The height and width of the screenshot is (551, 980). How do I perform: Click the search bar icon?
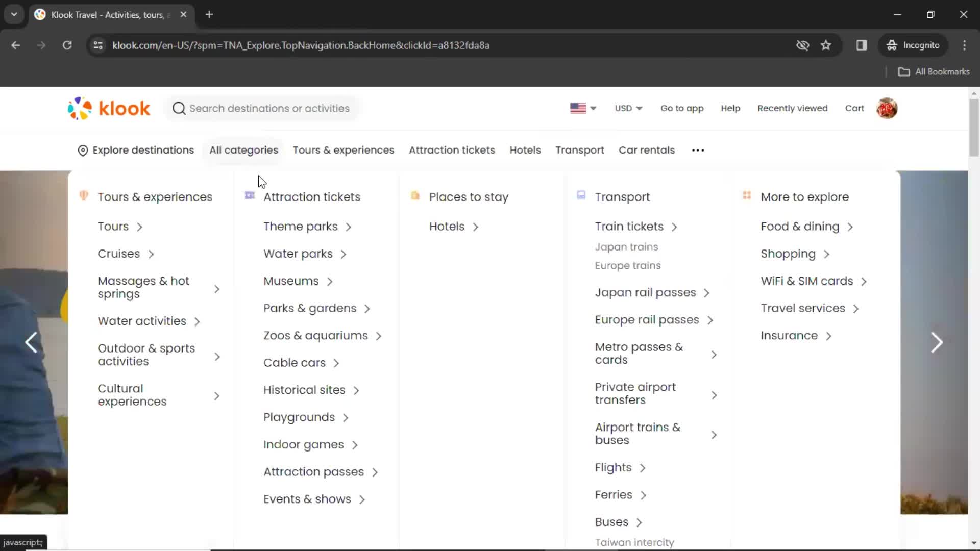tap(179, 108)
